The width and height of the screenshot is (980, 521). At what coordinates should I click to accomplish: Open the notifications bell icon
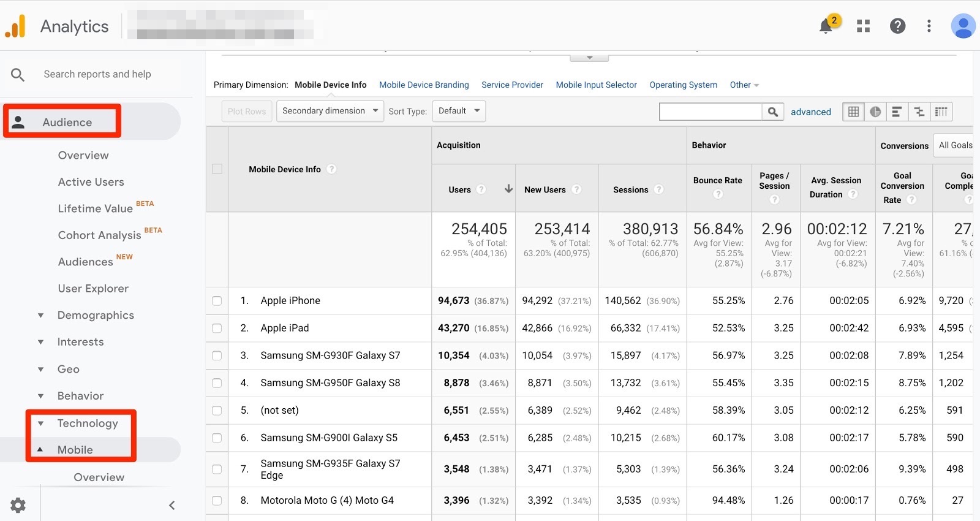826,26
